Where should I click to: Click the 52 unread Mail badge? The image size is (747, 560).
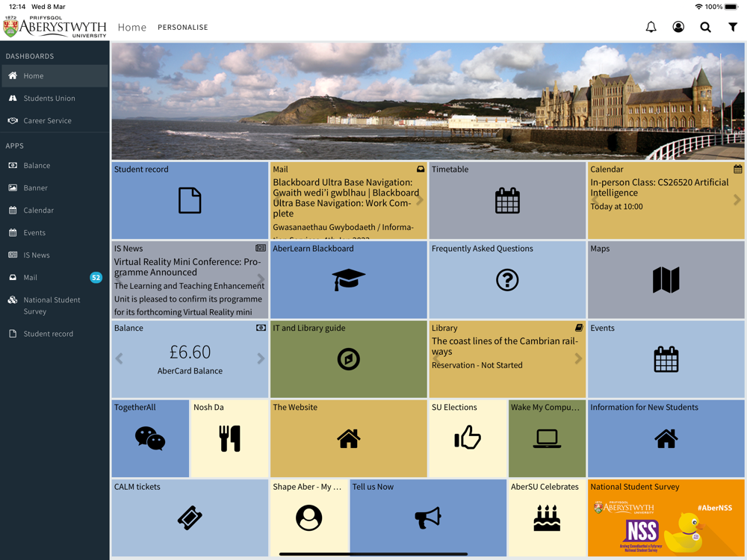(x=96, y=277)
